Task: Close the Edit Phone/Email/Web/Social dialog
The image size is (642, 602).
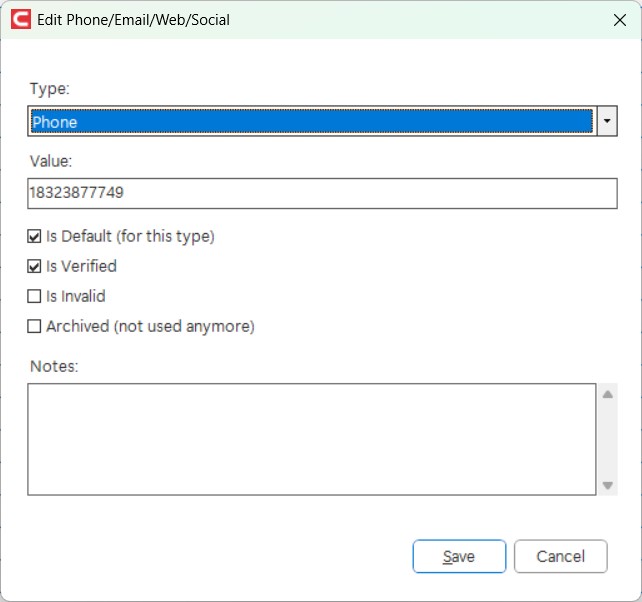Action: (620, 20)
